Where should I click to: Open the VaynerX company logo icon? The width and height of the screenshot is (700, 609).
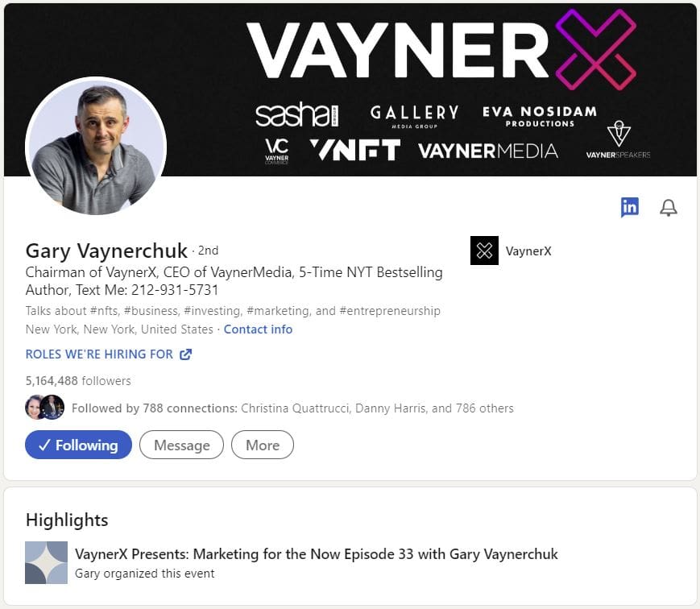pos(484,251)
